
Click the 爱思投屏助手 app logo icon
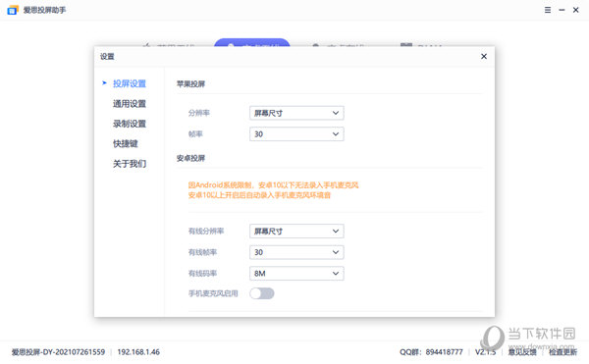click(13, 10)
